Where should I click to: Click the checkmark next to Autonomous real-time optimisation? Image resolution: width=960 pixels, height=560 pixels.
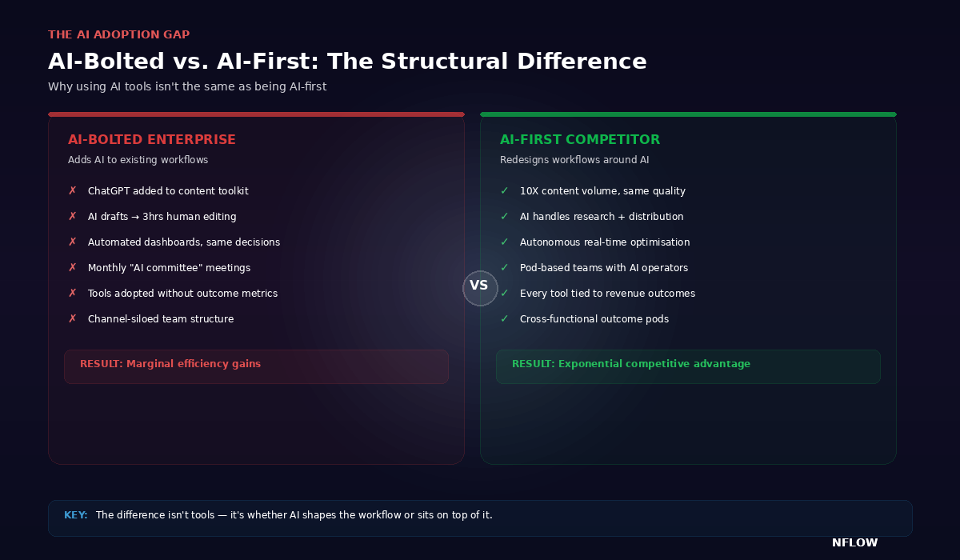click(x=504, y=242)
